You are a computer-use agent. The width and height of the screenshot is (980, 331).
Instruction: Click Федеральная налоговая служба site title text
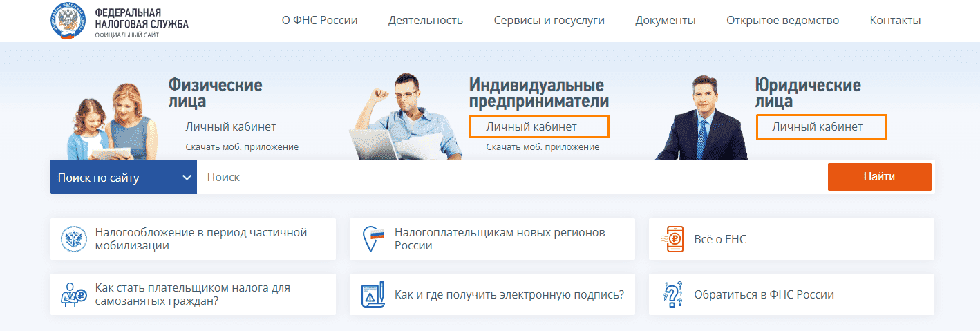pos(142,19)
